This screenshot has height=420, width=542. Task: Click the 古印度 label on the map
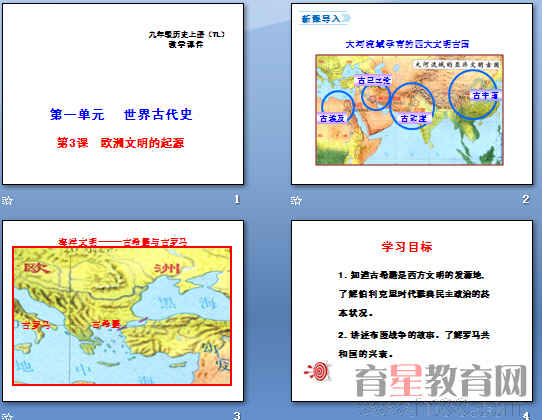coord(413,119)
